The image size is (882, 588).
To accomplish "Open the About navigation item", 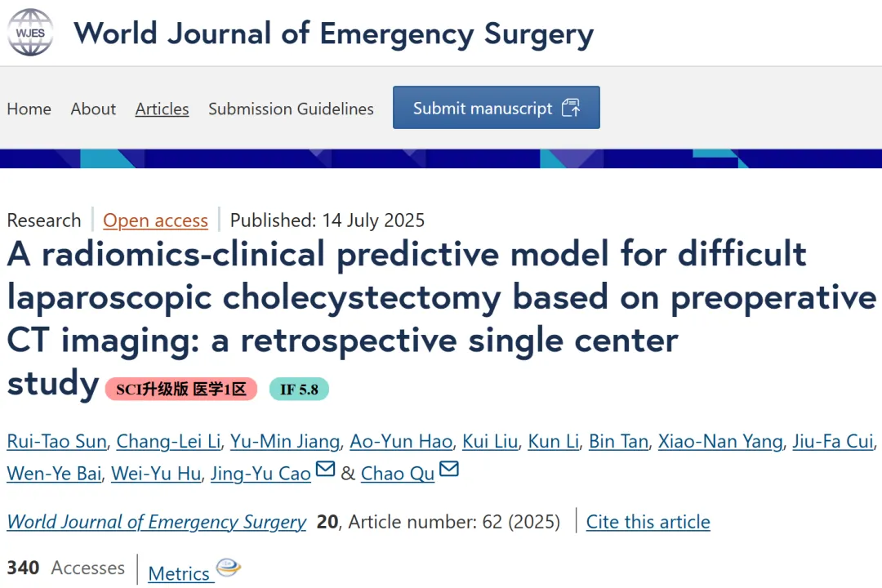I will pos(93,109).
